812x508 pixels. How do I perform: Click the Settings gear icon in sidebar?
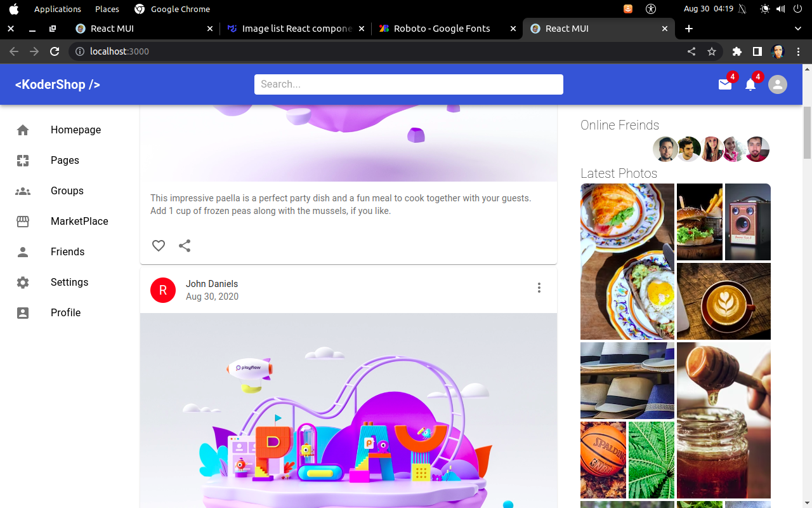[23, 282]
